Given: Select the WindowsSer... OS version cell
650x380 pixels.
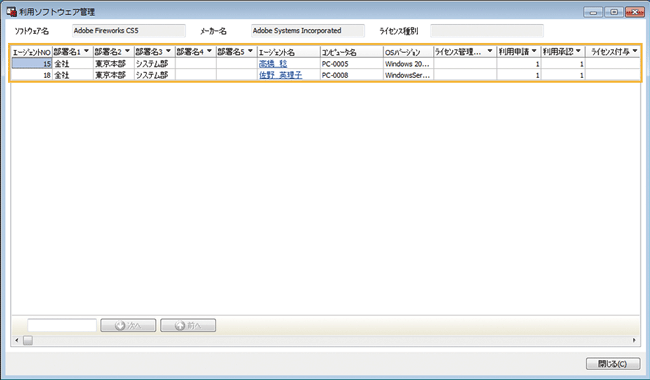Looking at the screenshot, I should coord(408,75).
